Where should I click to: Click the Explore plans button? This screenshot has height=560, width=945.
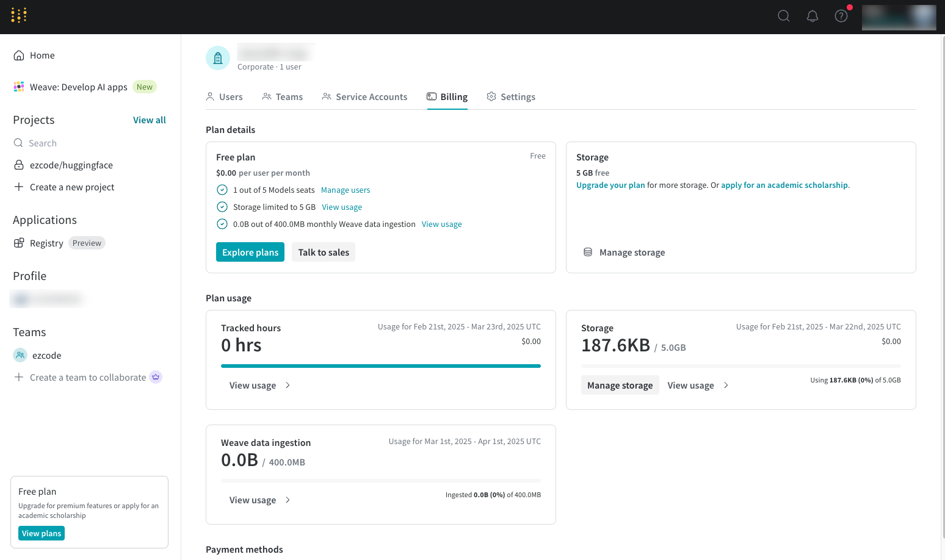[250, 252]
